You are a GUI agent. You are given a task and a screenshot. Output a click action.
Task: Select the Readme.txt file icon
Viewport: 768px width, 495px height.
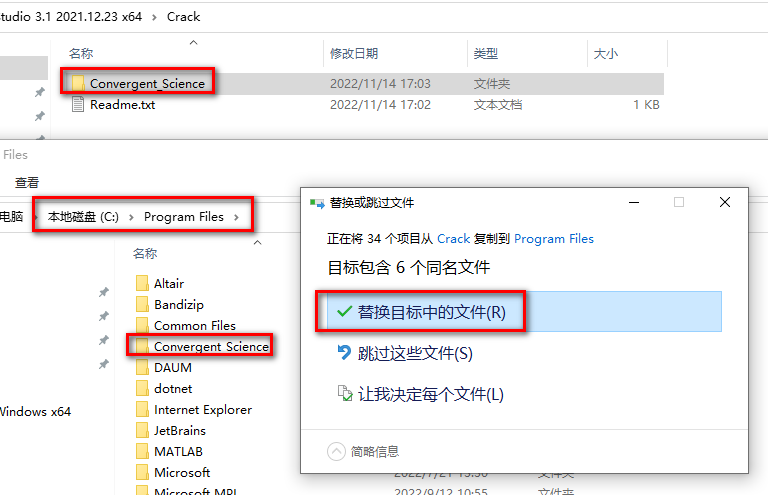pyautogui.click(x=78, y=104)
